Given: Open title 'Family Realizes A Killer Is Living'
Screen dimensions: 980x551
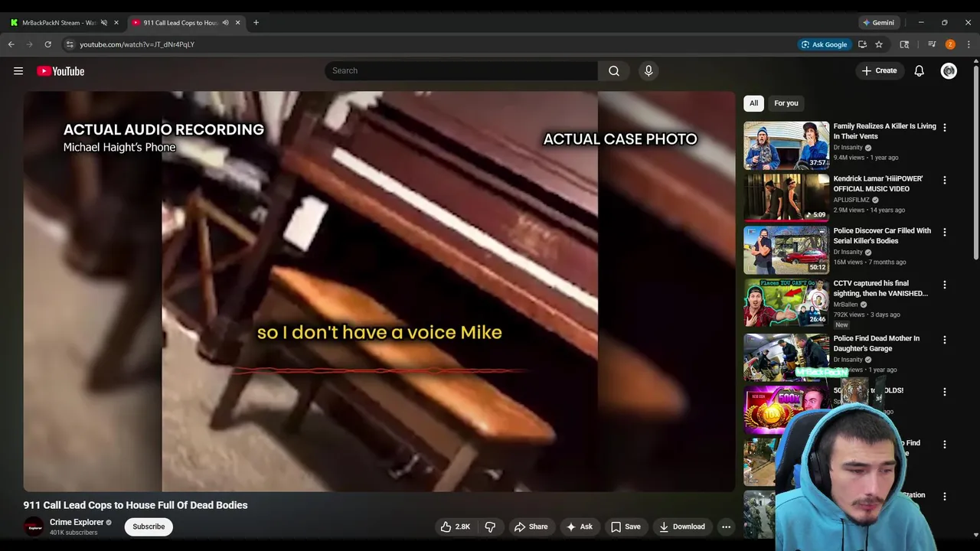Looking at the screenshot, I should click(x=884, y=131).
